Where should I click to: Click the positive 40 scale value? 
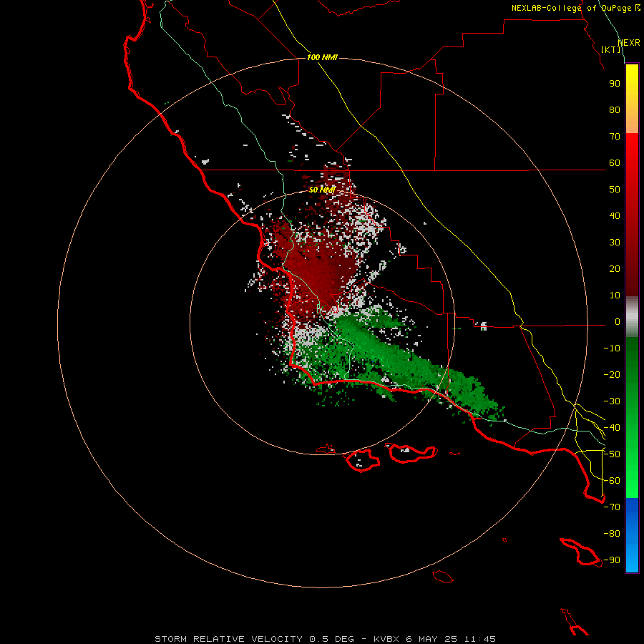[x=615, y=215]
